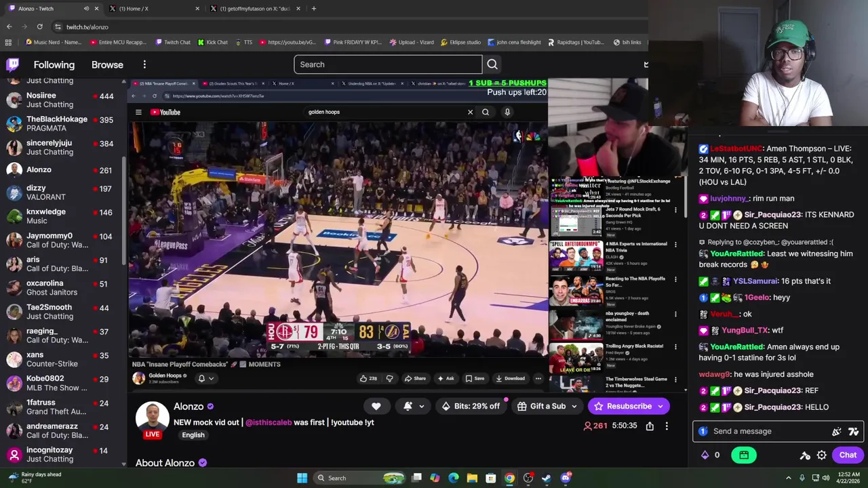Reload the page with refresh icon
Screen dimensions: 868x488
point(40,26)
